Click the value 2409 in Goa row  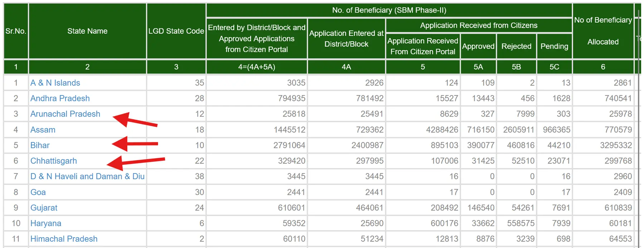click(x=623, y=192)
